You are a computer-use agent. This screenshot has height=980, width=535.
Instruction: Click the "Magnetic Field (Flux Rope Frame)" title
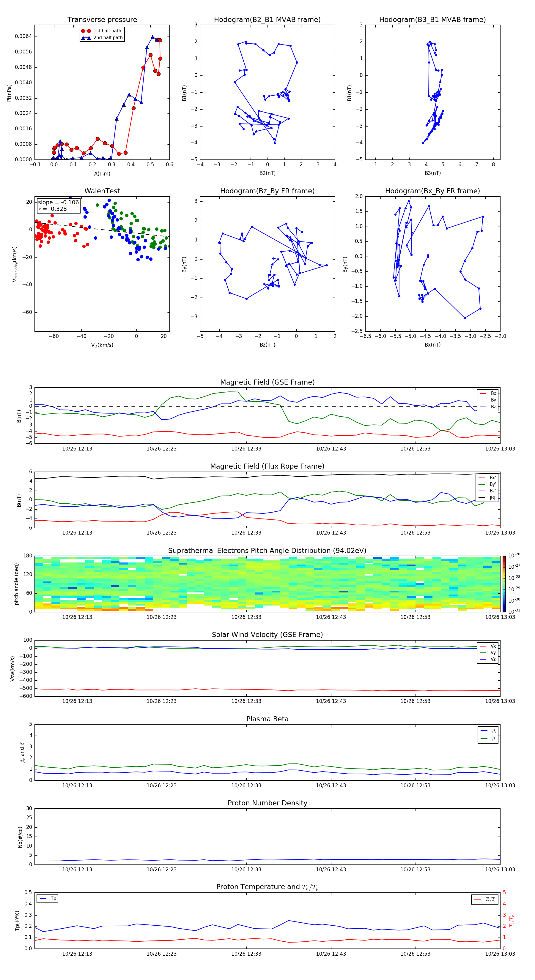[267, 467]
